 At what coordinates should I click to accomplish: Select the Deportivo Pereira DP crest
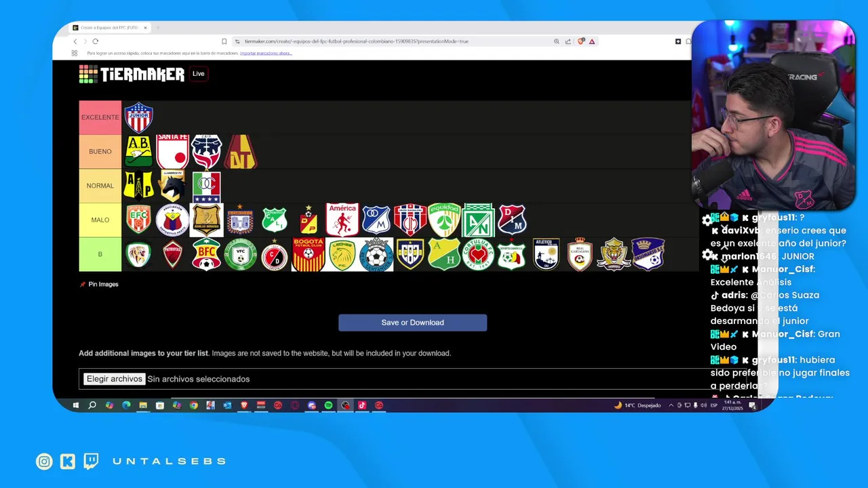tap(309, 220)
